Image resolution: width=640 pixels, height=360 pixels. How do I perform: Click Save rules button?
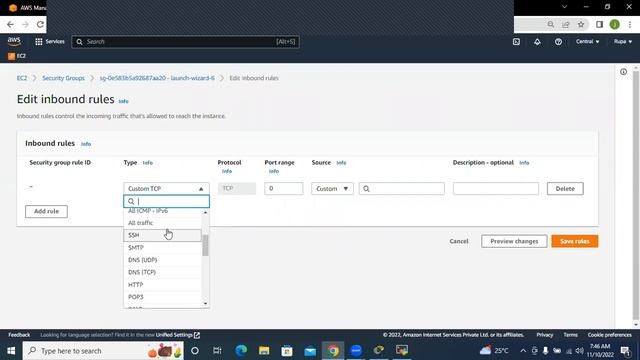pos(575,241)
